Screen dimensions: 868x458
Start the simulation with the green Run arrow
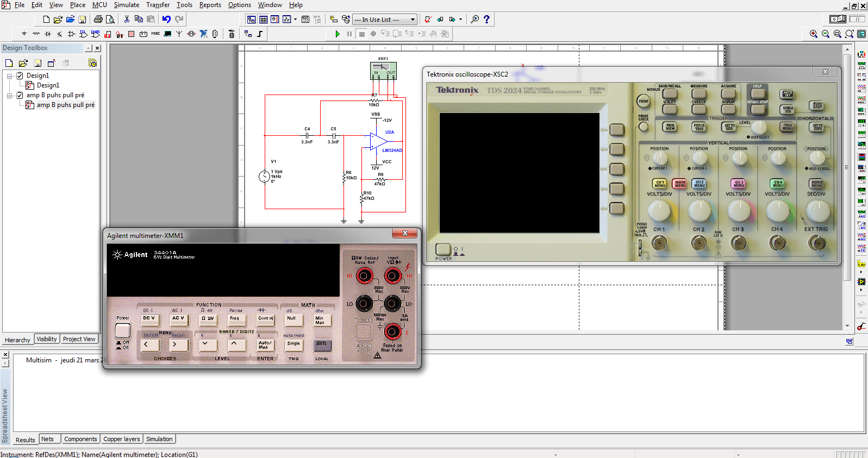pyautogui.click(x=338, y=34)
